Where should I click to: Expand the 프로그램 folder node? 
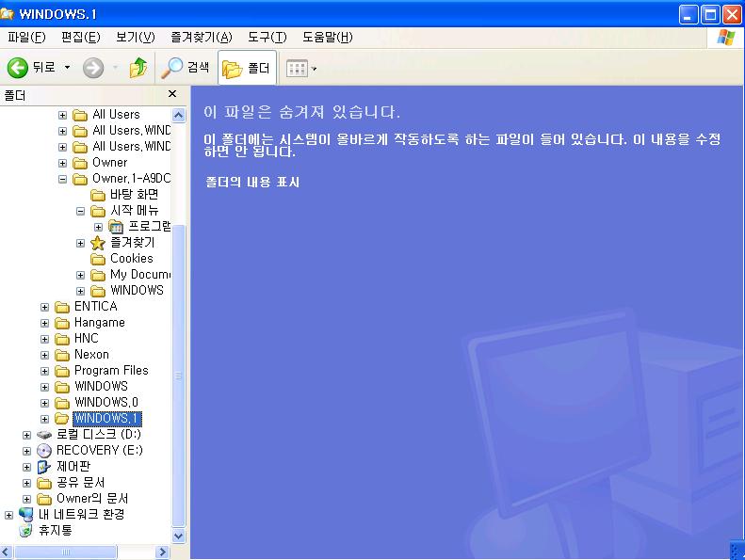pyautogui.click(x=98, y=227)
